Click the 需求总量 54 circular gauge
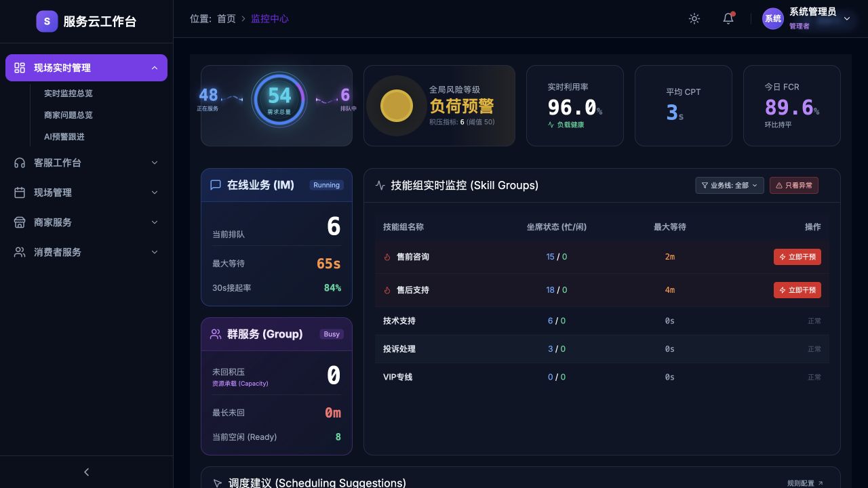Image resolution: width=868 pixels, height=488 pixels. pos(279,100)
